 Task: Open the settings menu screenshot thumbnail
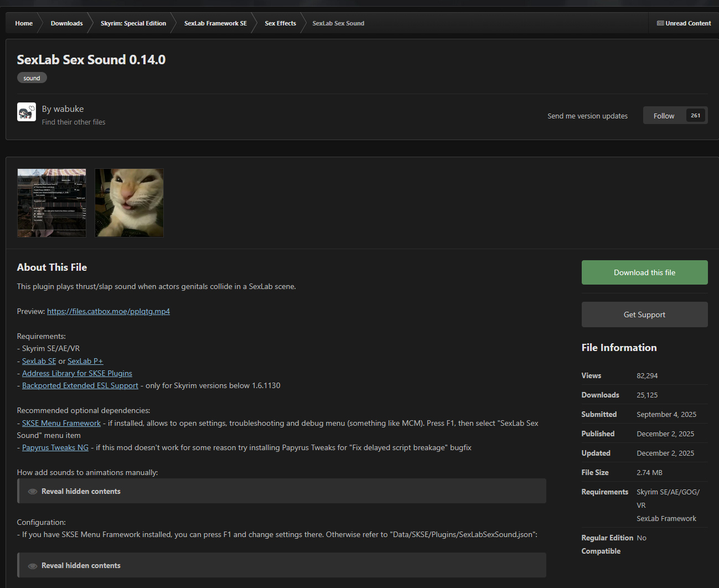51,203
